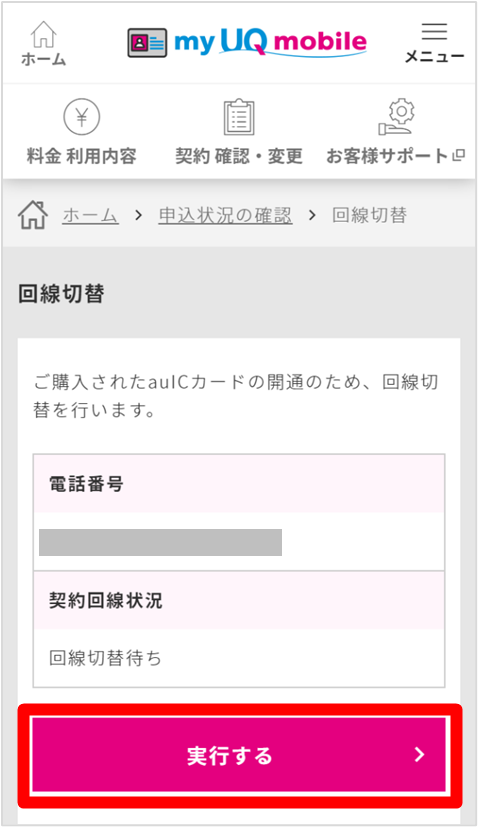478x827 pixels.
Task: Go to お客様サポート label
Action: tap(387, 156)
